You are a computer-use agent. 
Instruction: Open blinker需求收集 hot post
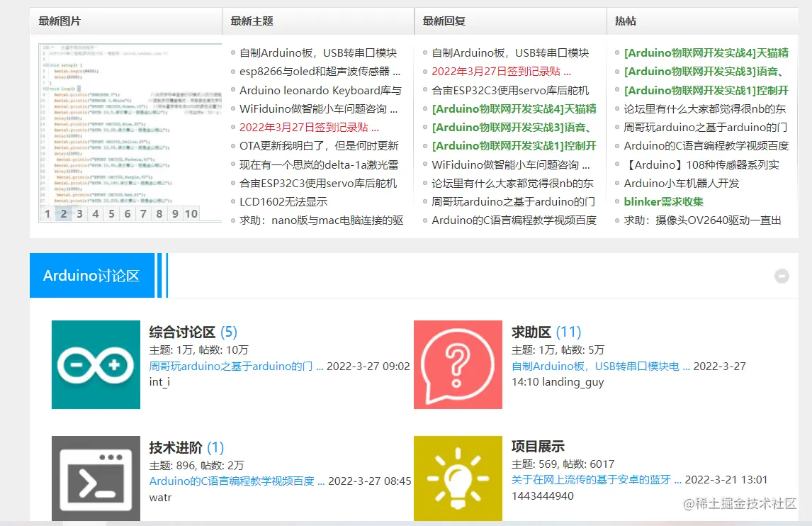pos(663,201)
